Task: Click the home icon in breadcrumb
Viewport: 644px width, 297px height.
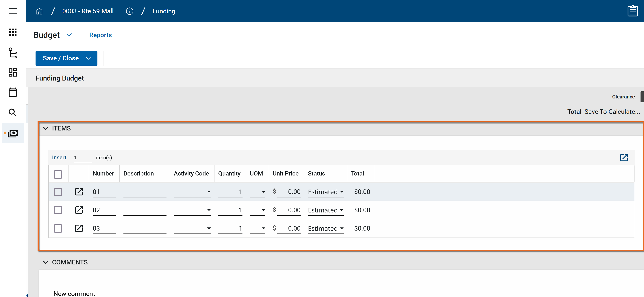Action: [39, 11]
